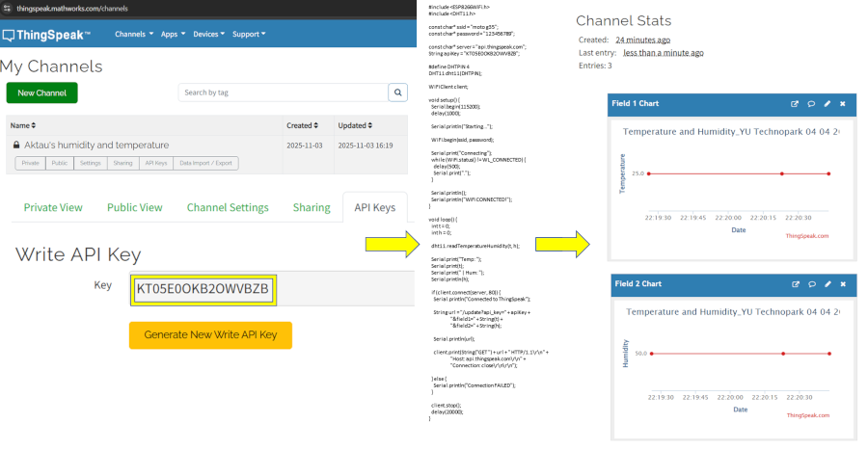Click the small API Keys button under channel
The image size is (868, 450).
point(156,163)
